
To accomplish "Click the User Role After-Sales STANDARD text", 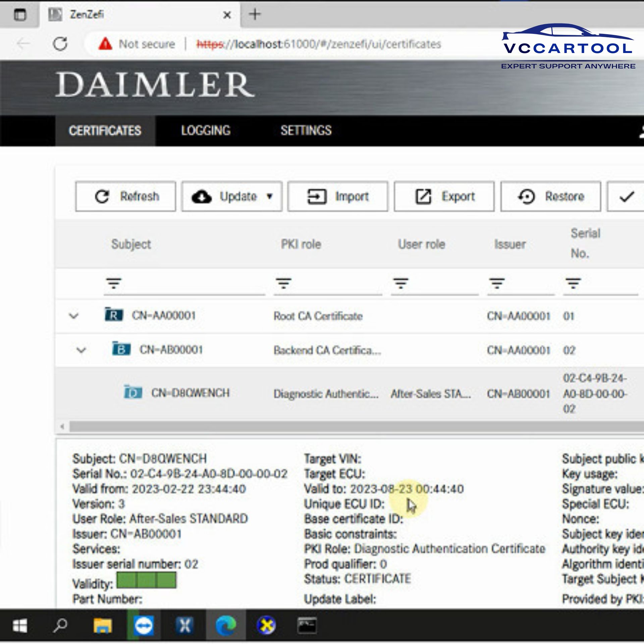I will (160, 519).
